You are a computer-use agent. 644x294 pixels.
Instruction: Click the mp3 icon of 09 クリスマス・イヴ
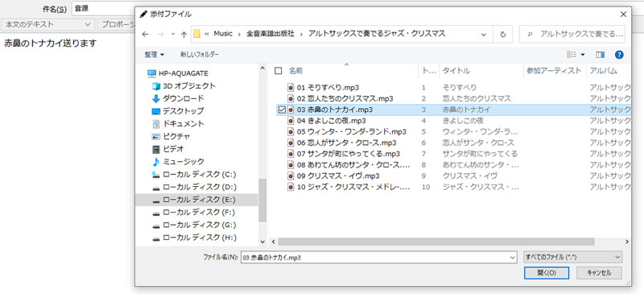point(291,176)
